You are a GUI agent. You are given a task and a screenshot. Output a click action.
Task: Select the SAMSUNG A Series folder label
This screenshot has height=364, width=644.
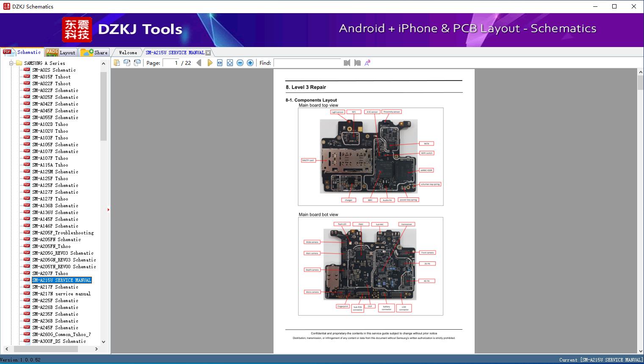click(x=44, y=63)
